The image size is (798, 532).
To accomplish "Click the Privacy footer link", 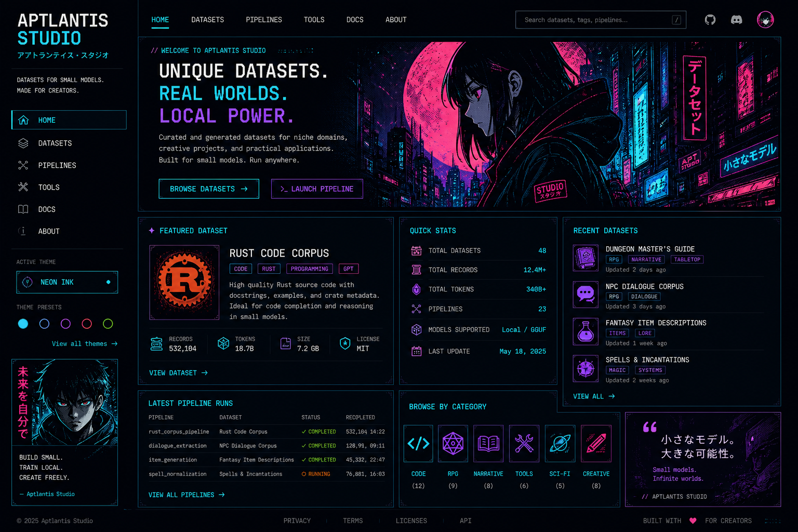I will point(297,521).
